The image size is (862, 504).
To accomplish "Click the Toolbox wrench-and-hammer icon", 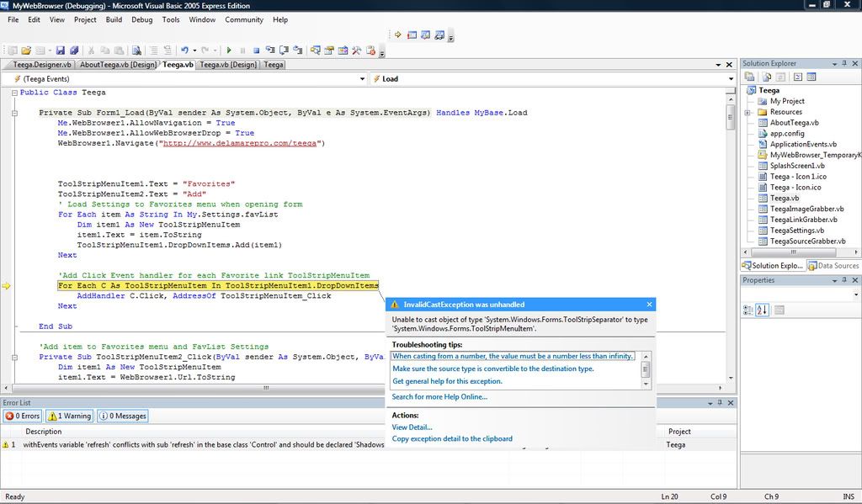I will click(x=356, y=50).
